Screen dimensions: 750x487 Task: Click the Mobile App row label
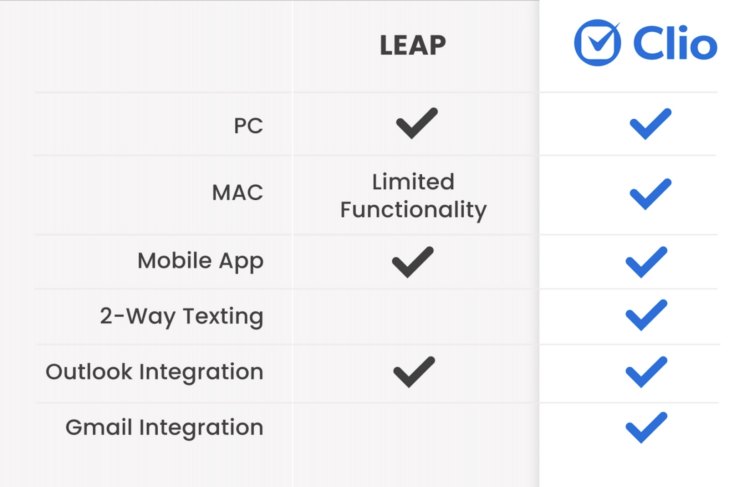pyautogui.click(x=200, y=262)
